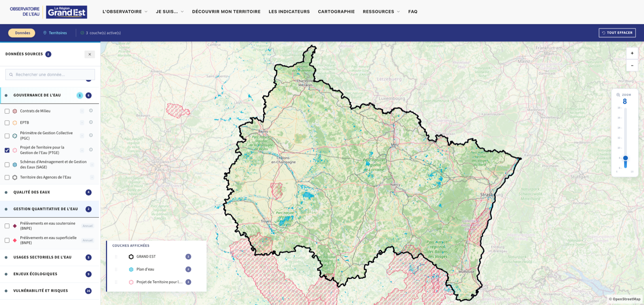Click Annuel tag for eau souterraine
Viewport: 644px width, 305px height.
point(88,226)
